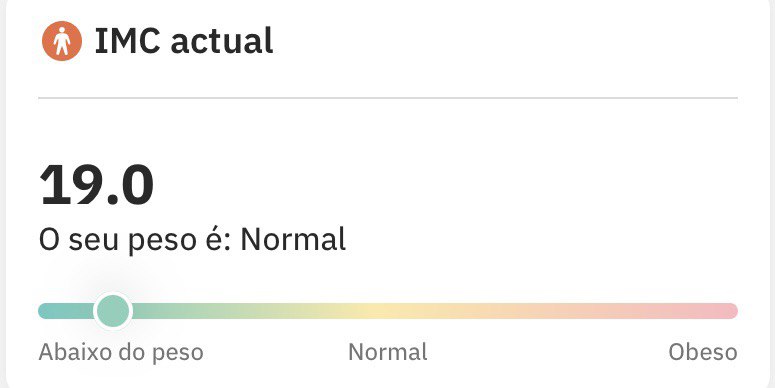Select the Abaixo do peso label

pos(121,352)
